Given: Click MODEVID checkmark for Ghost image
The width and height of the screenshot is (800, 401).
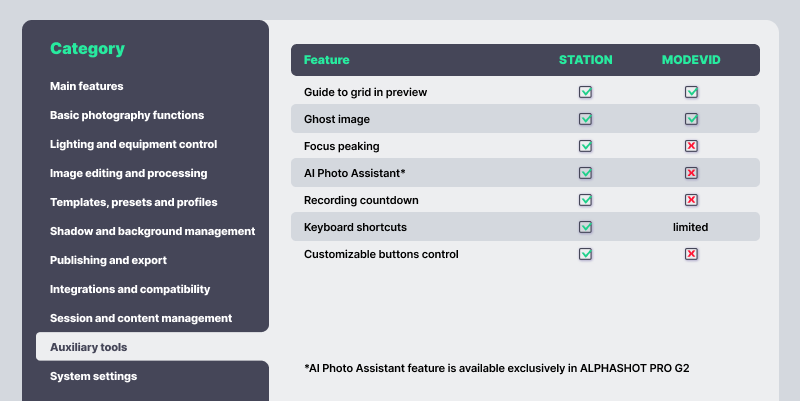Looking at the screenshot, I should point(691,119).
